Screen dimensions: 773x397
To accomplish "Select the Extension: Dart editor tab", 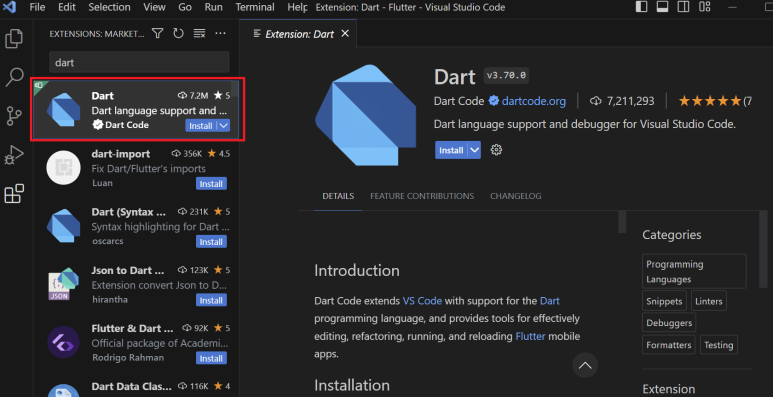I will click(x=299, y=34).
